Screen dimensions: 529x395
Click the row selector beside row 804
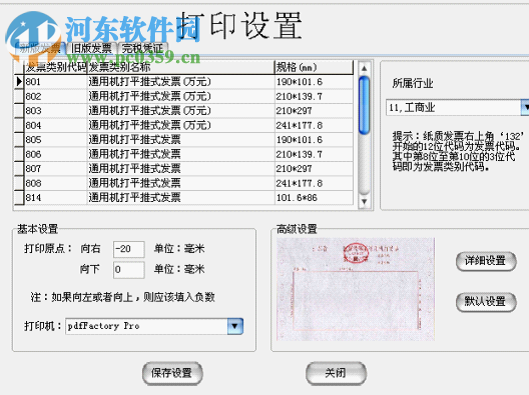(19, 125)
